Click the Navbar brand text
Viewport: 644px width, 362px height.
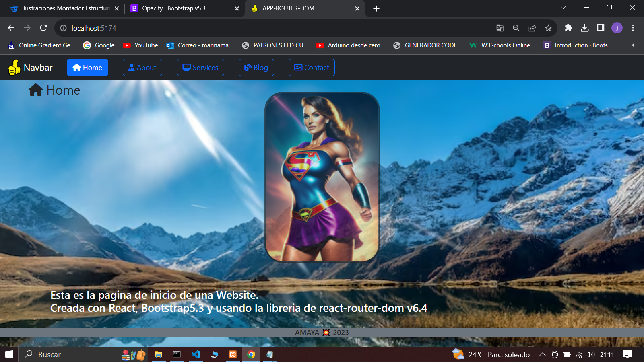pos(38,68)
